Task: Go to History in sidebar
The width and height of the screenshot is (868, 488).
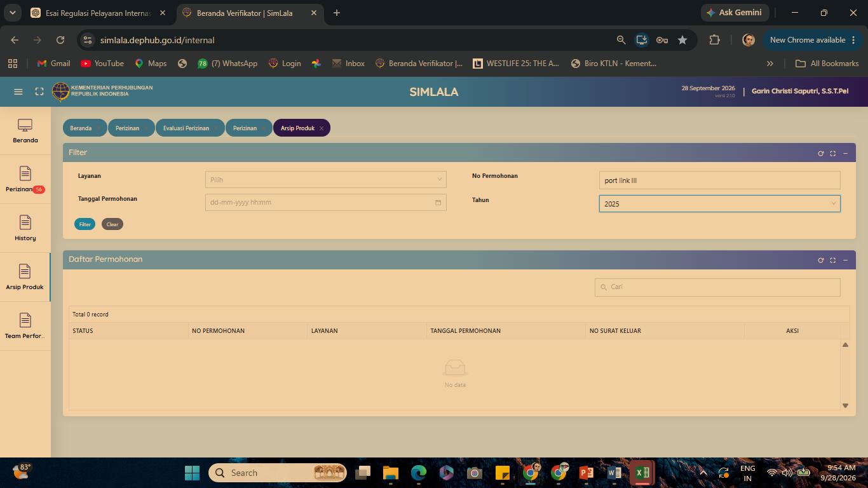Action: [25, 228]
